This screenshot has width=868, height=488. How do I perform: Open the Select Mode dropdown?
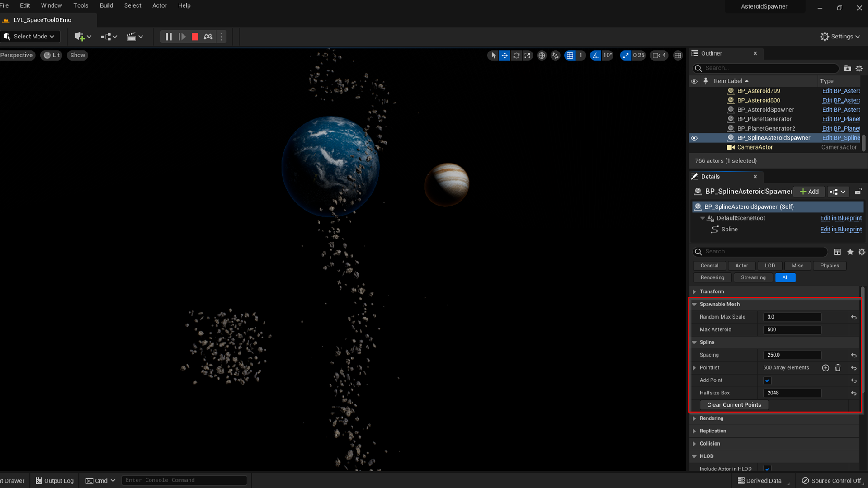point(30,37)
